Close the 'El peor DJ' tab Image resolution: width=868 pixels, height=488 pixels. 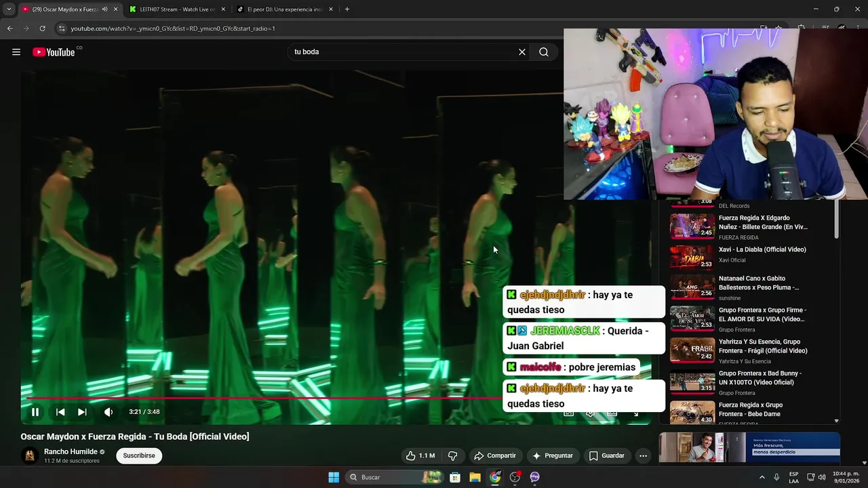[331, 9]
